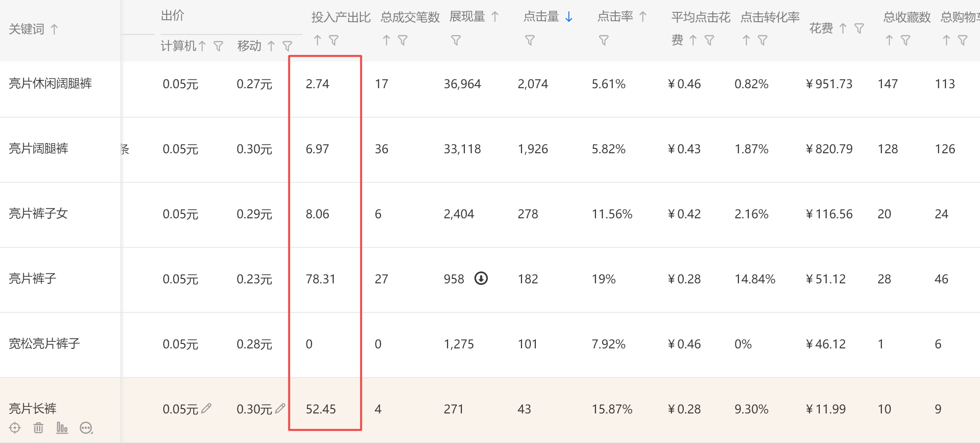Click target icon under 亮片长裤

coord(15,428)
